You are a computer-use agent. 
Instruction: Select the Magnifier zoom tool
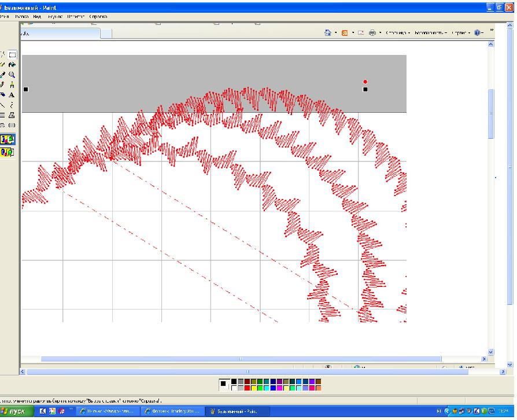point(12,75)
